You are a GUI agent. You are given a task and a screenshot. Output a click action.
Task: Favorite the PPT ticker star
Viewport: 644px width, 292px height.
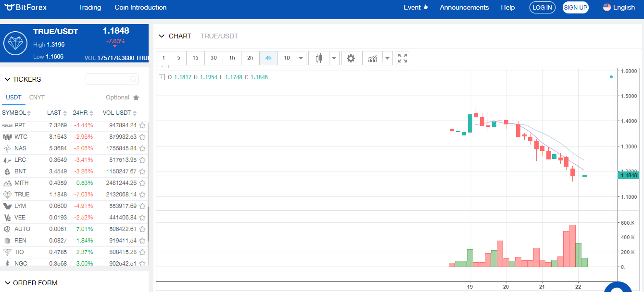(142, 125)
